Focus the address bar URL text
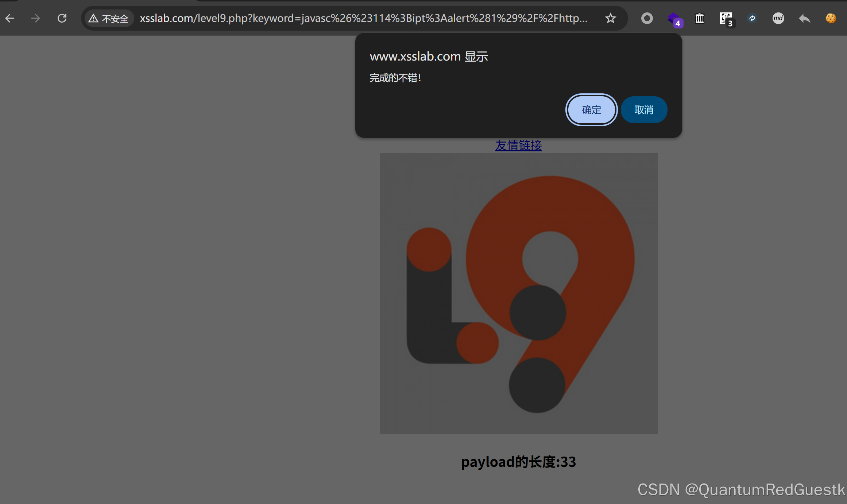Image resolution: width=847 pixels, height=504 pixels. (363, 18)
